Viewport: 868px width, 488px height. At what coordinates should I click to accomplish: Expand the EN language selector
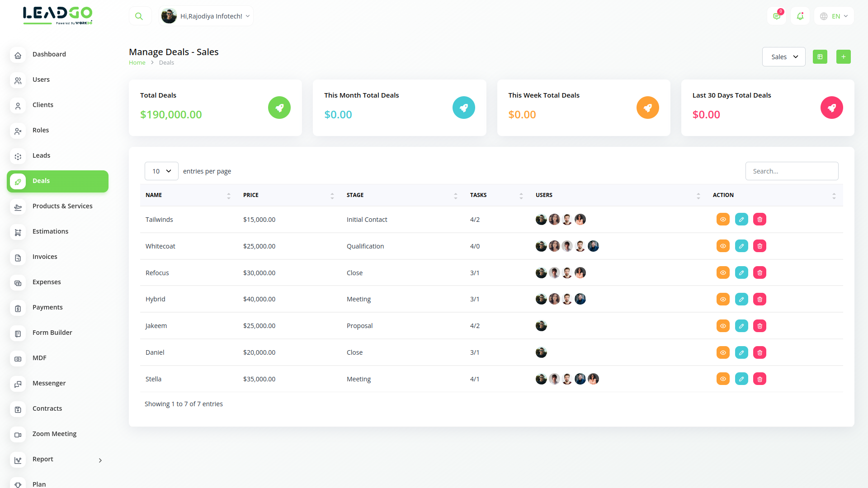pyautogui.click(x=834, y=16)
